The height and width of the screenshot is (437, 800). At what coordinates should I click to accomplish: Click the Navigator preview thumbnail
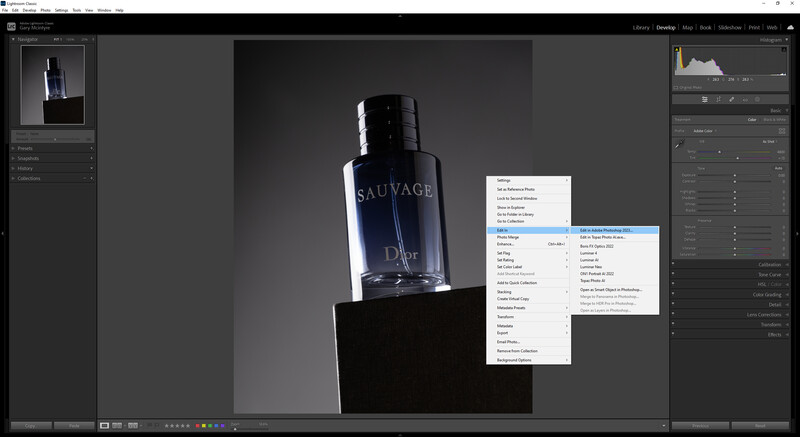53,85
